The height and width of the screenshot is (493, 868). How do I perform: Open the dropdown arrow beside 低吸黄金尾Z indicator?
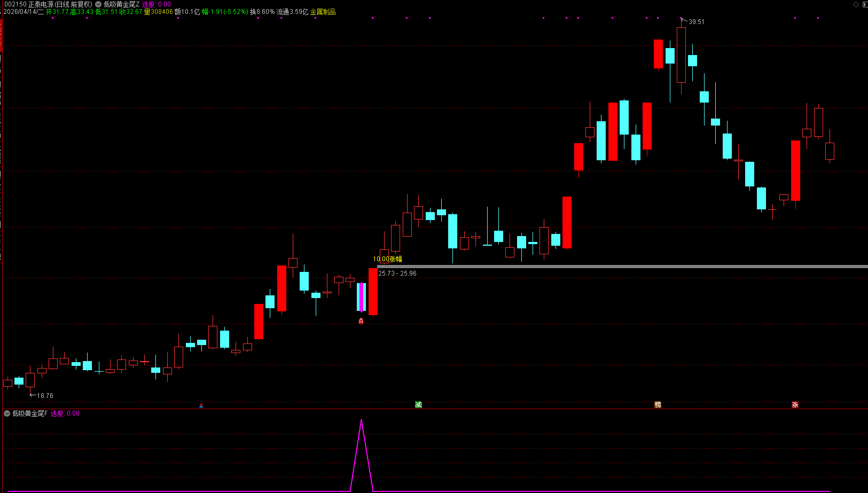click(98, 4)
